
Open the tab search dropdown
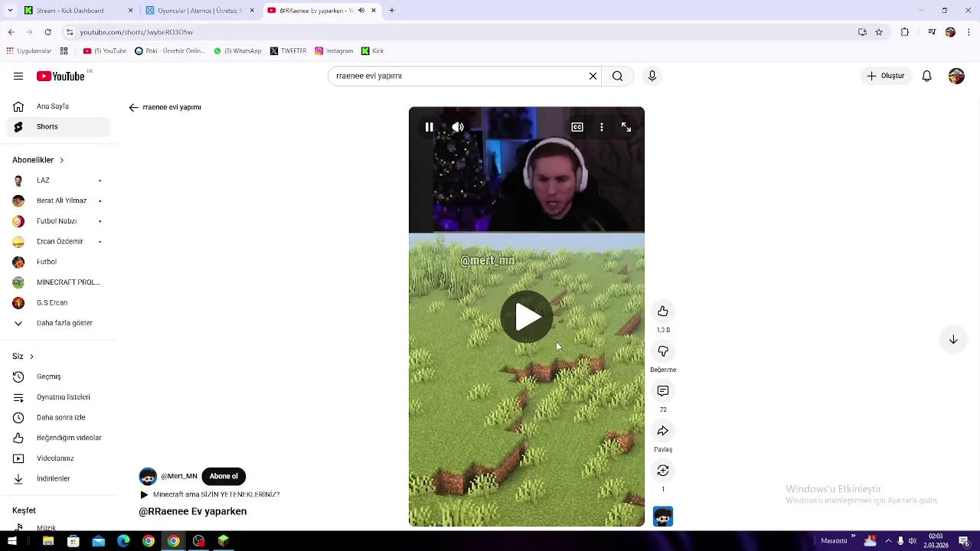click(x=10, y=11)
